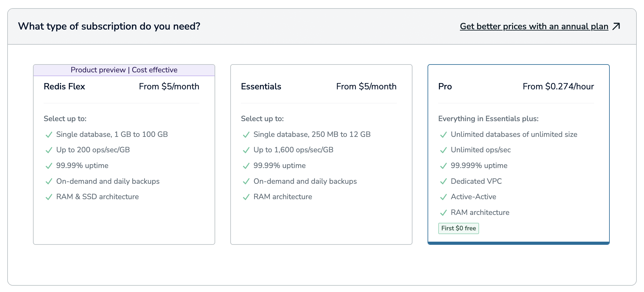Select the Redis Flex subscription card

pyautogui.click(x=124, y=154)
